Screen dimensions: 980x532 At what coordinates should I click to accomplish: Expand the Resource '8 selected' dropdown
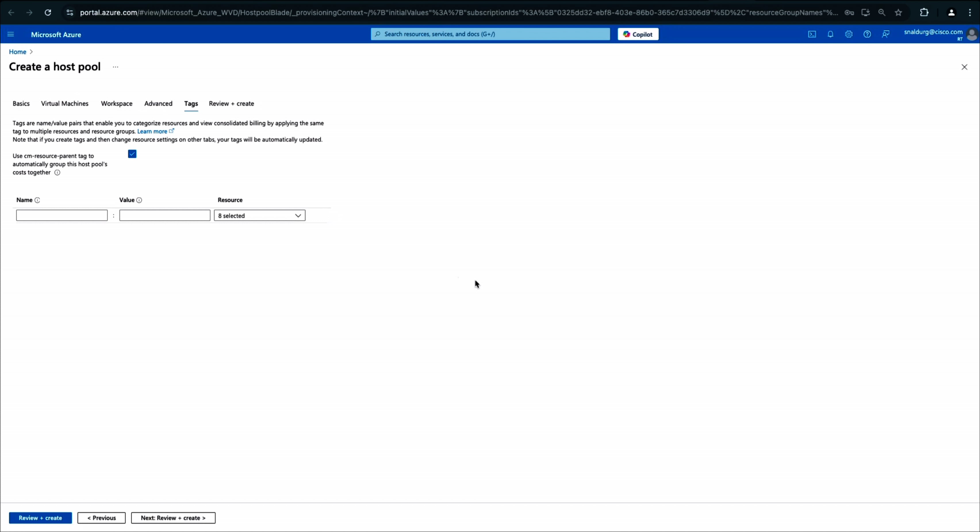[260, 216]
